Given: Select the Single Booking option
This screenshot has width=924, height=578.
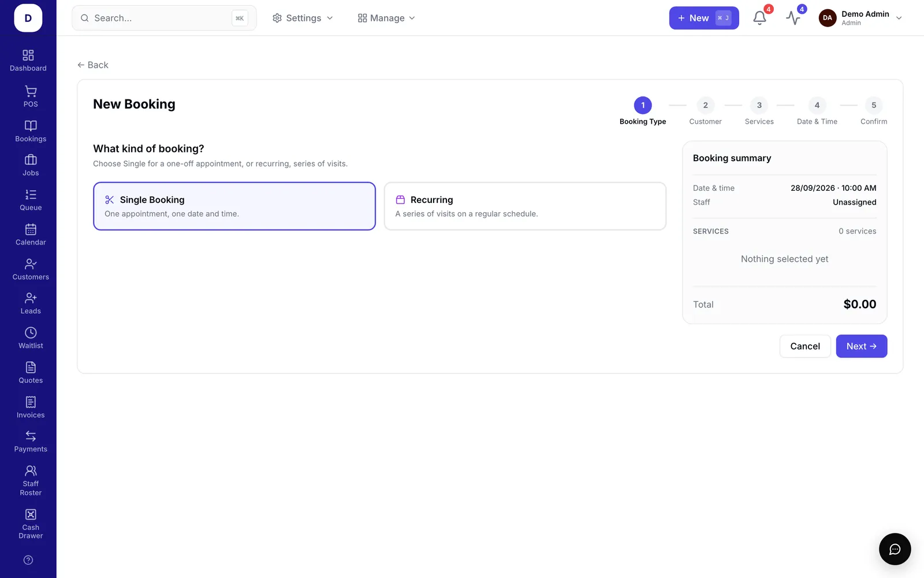Looking at the screenshot, I should click(x=234, y=206).
